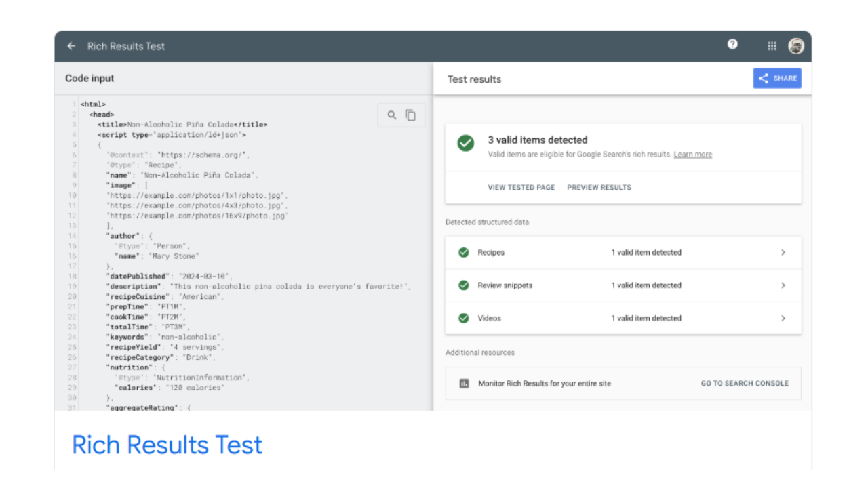Click the Additional resources label
This screenshot has width=868, height=488.
click(480, 353)
